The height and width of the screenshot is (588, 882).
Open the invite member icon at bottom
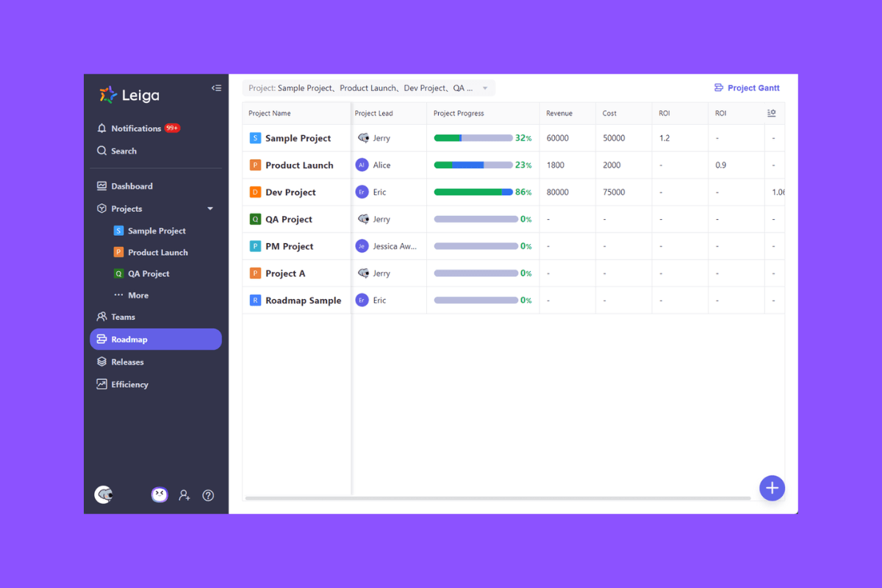[x=184, y=495]
